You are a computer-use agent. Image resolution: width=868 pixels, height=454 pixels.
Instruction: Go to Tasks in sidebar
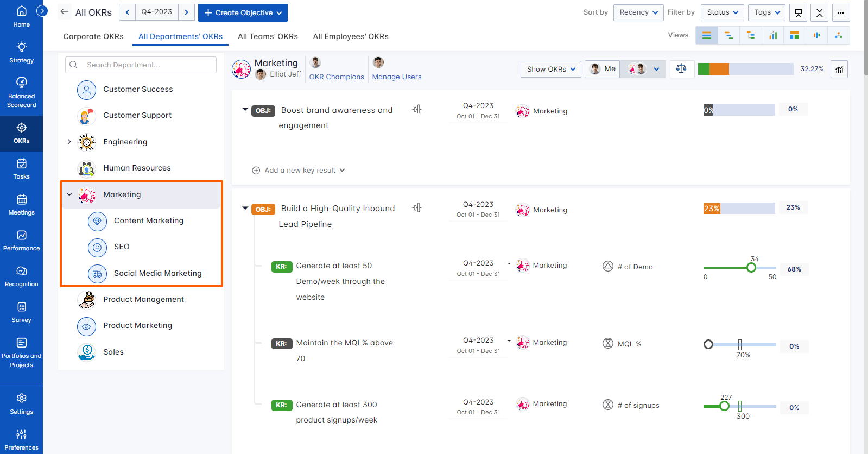point(21,168)
